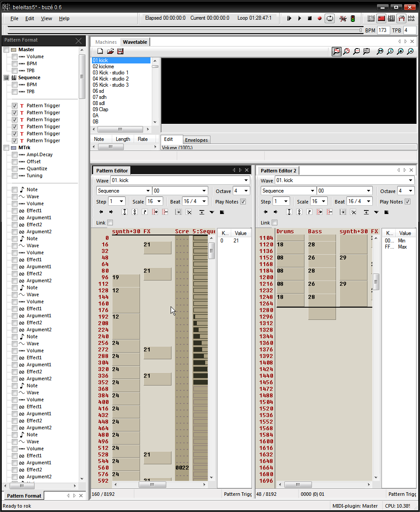The width and height of the screenshot is (420, 512).
Task: Click the red floppy save icon in Wavetable
Action: [120, 51]
